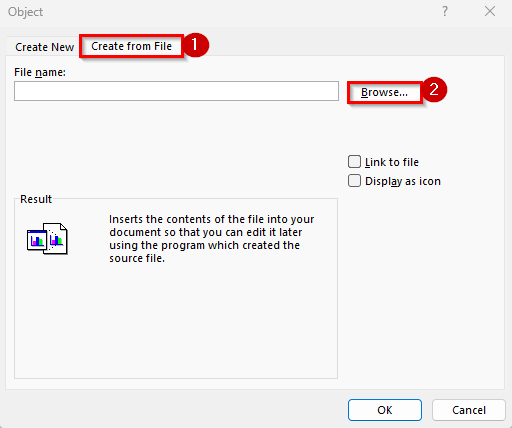Click the 'File name:' label

40,72
